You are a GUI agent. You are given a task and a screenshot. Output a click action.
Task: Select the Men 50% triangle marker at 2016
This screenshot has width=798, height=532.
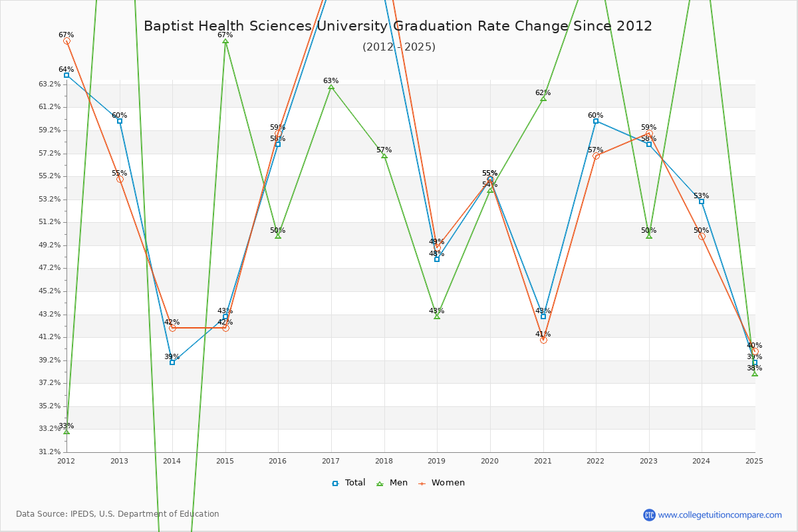pyautogui.click(x=278, y=236)
